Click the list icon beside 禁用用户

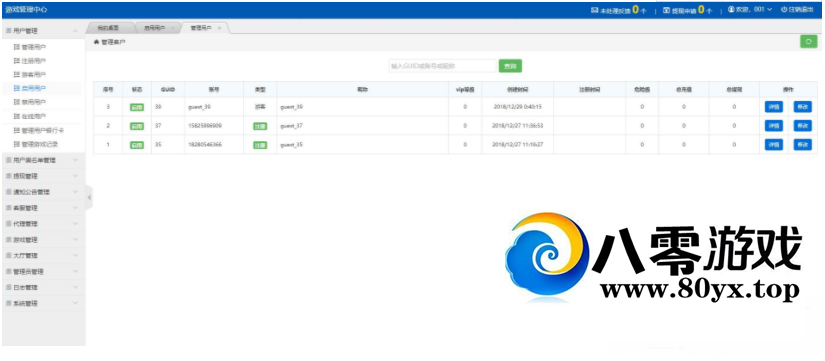pyautogui.click(x=17, y=102)
